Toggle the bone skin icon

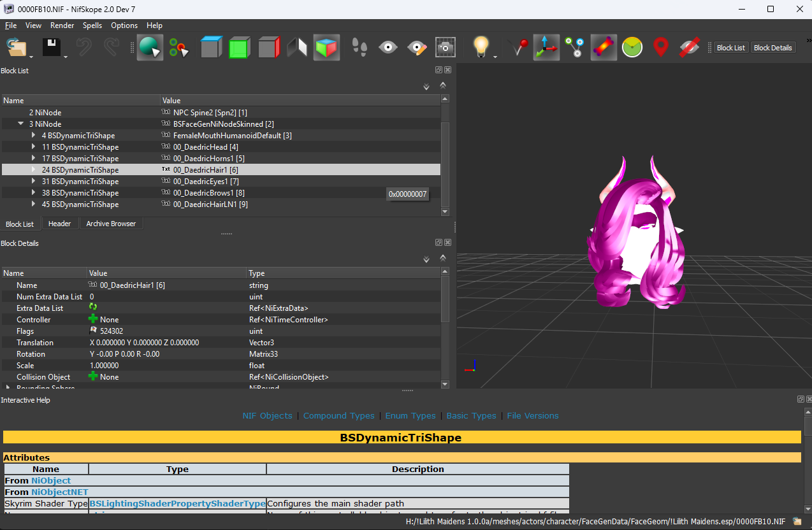coord(604,47)
